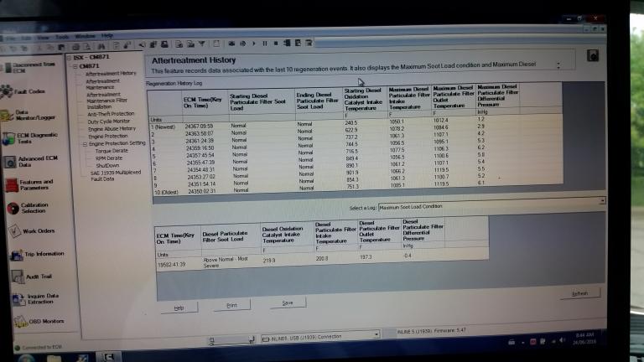The width and height of the screenshot is (644, 362).
Task: Open Data Monitor/Logger
Action: 28,115
